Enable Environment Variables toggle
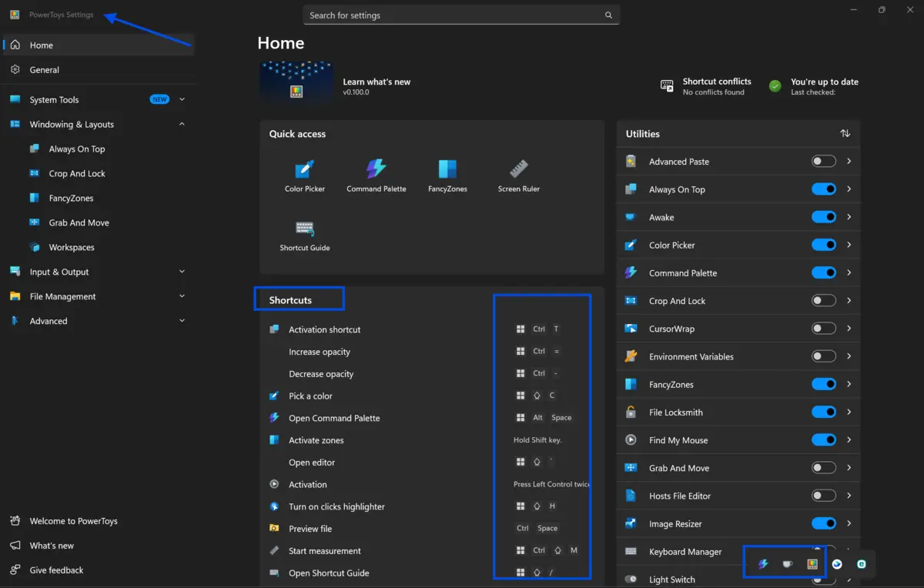The image size is (924, 588). [824, 356]
